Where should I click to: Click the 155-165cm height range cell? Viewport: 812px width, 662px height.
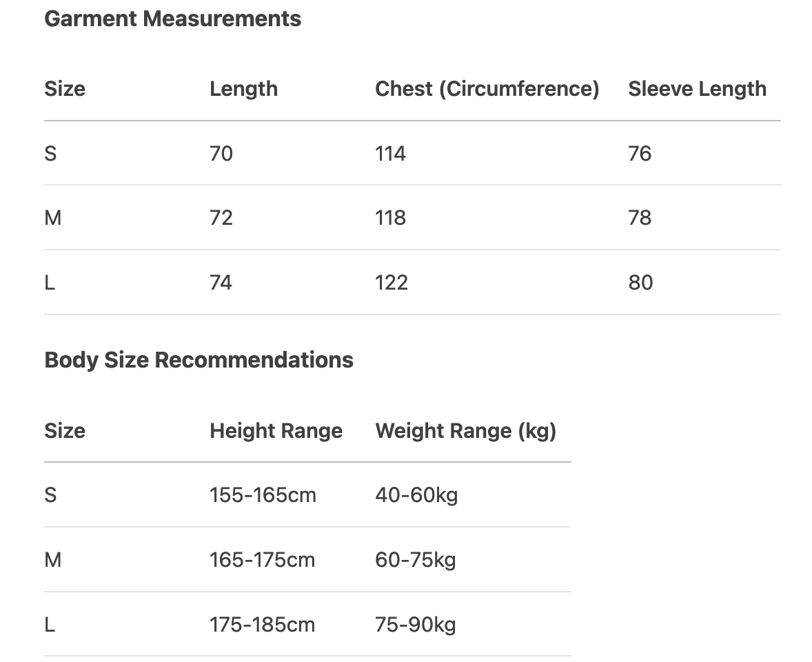(263, 495)
